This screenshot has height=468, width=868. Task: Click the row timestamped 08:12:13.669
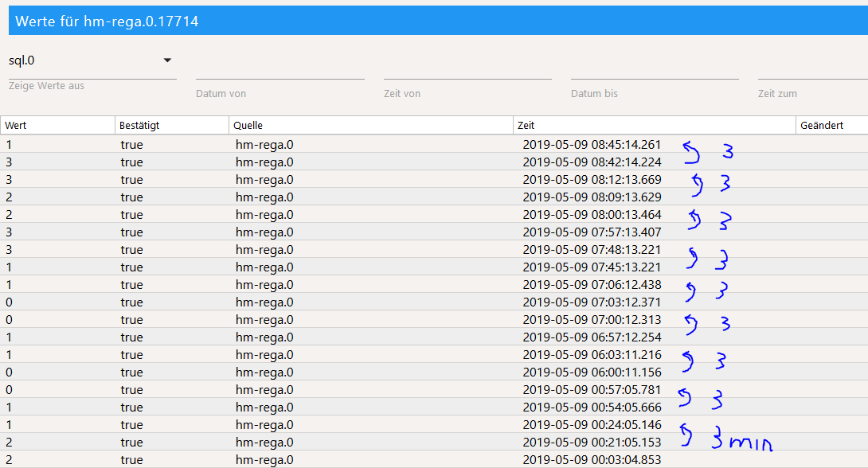pyautogui.click(x=592, y=180)
